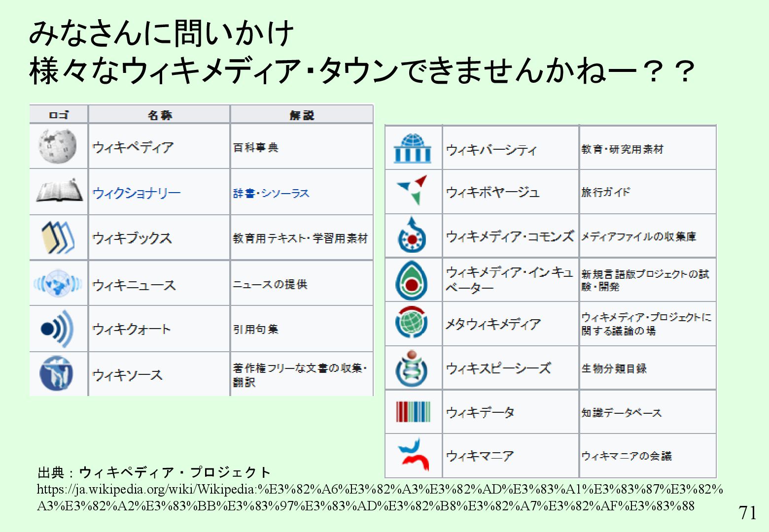Screen dimensions: 769x532
Task: Click the Wikisource iceberg logo
Action: (56, 373)
